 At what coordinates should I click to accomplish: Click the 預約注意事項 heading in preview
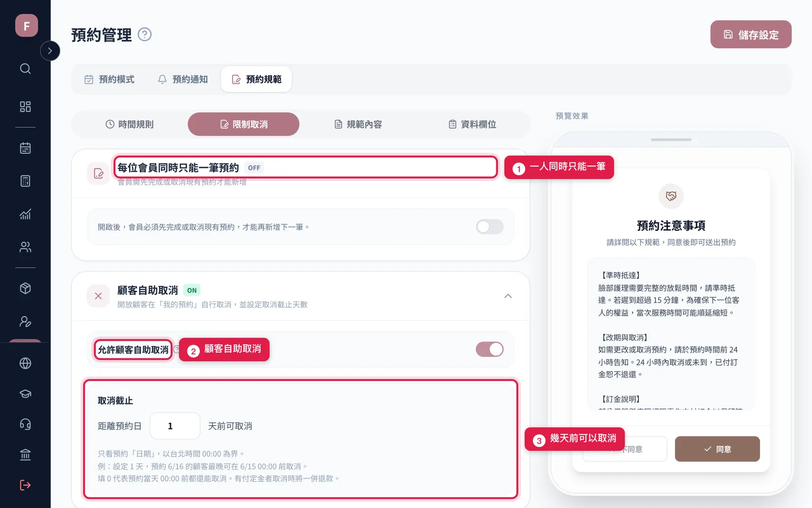click(671, 226)
